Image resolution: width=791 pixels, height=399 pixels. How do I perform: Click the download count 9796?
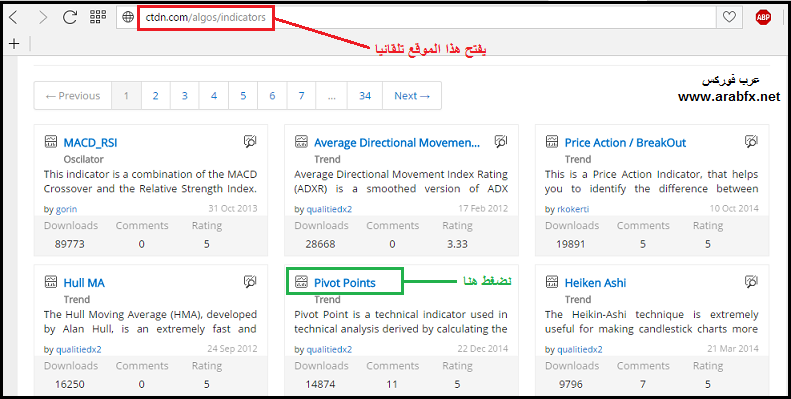(571, 384)
